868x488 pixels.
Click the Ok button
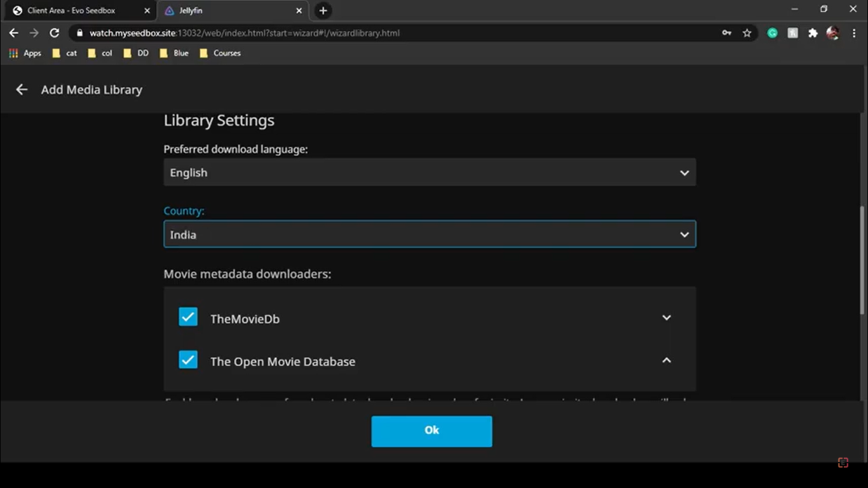point(431,430)
